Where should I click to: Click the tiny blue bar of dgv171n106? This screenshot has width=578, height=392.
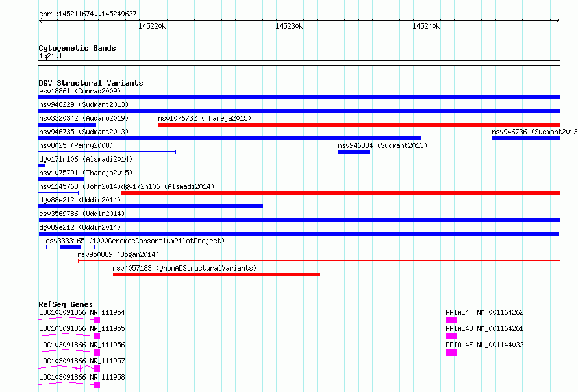click(x=42, y=165)
